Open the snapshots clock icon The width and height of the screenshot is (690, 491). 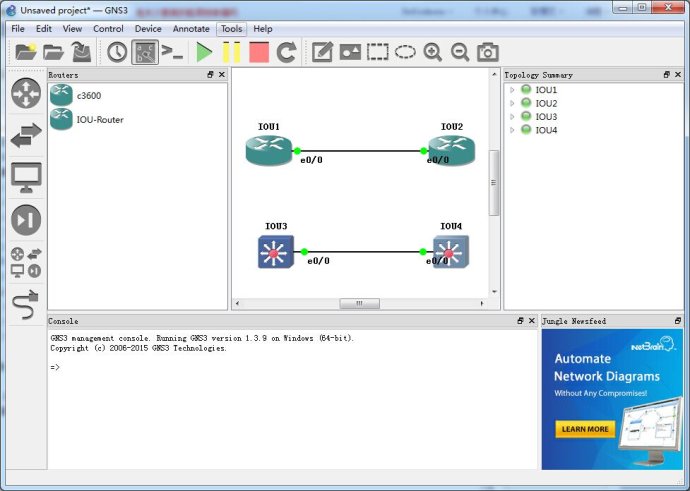pyautogui.click(x=117, y=52)
